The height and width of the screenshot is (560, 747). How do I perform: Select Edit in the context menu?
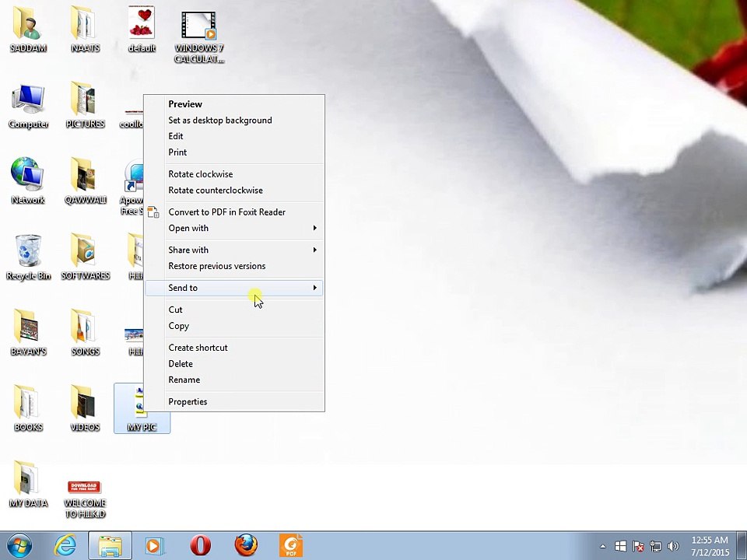[x=234, y=136]
